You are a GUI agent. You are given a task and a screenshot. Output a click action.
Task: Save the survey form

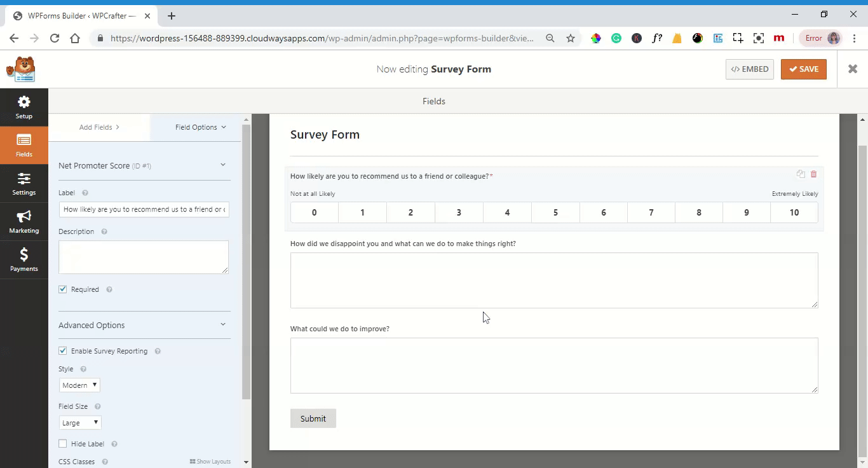pos(804,69)
